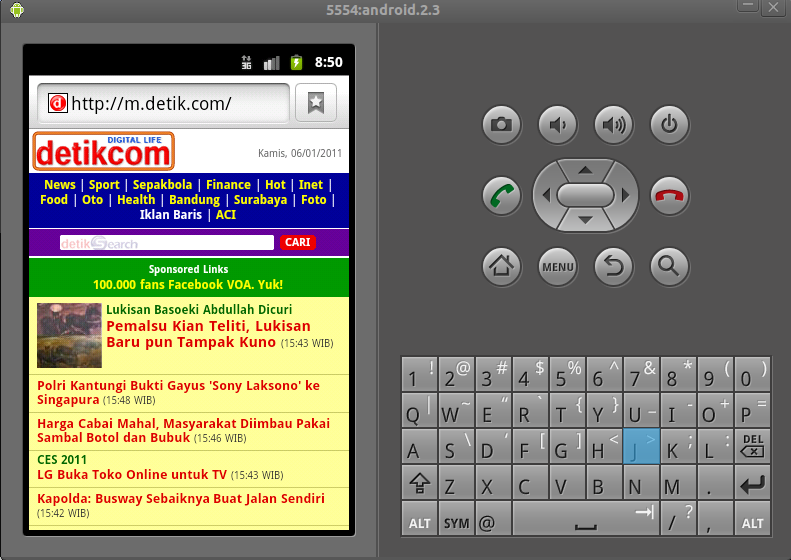Viewport: 791px width, 560px height.
Task: Open the ACI link
Action: 225,215
